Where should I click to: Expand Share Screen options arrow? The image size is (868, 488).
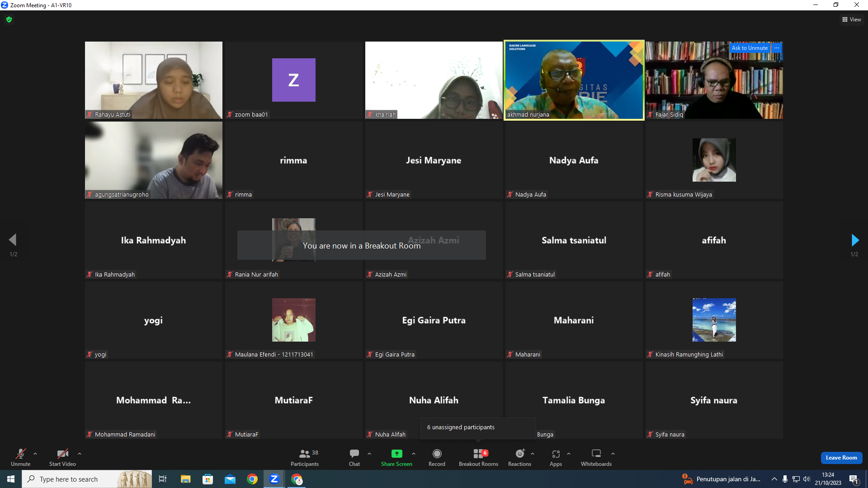[x=414, y=454]
